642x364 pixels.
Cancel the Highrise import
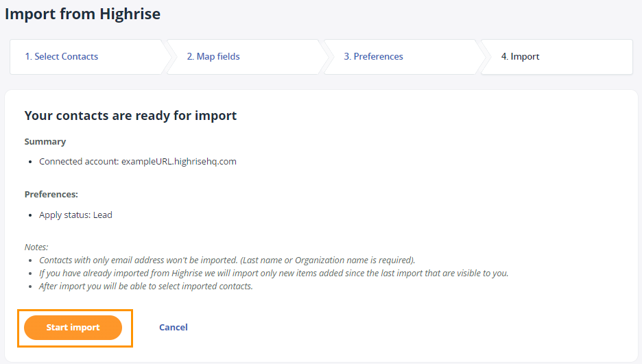pyautogui.click(x=174, y=327)
